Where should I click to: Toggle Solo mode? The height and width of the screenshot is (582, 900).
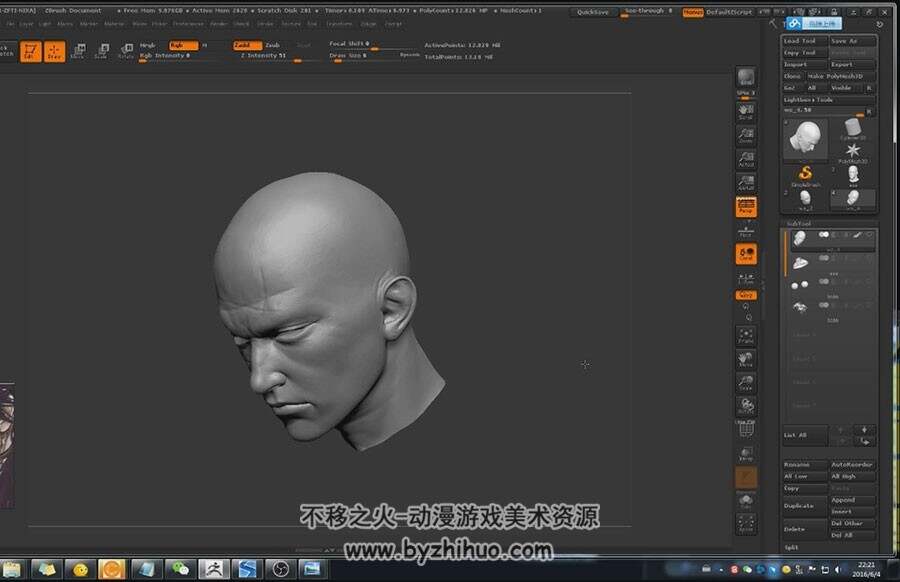746,501
